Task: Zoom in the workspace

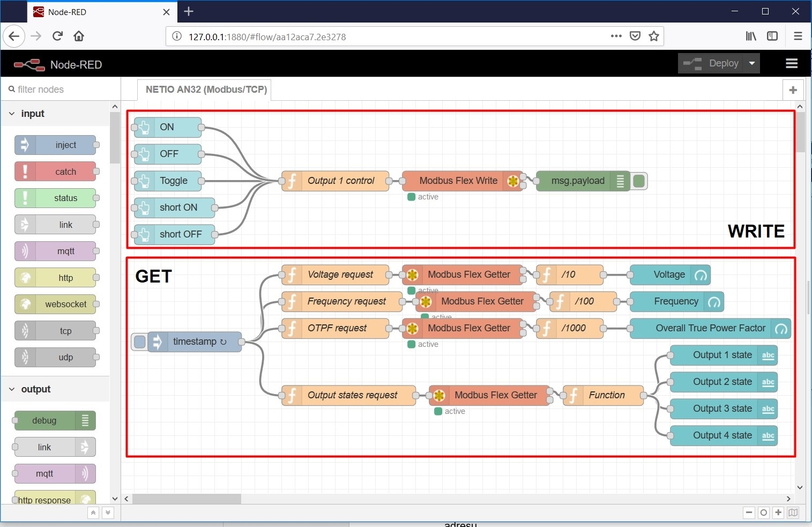Action: click(x=778, y=513)
